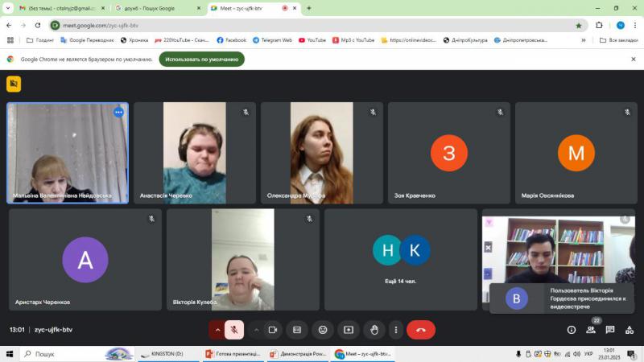Viewport: 644px width, 362px height.
Task: Reload the Meet page
Action: 38,26
